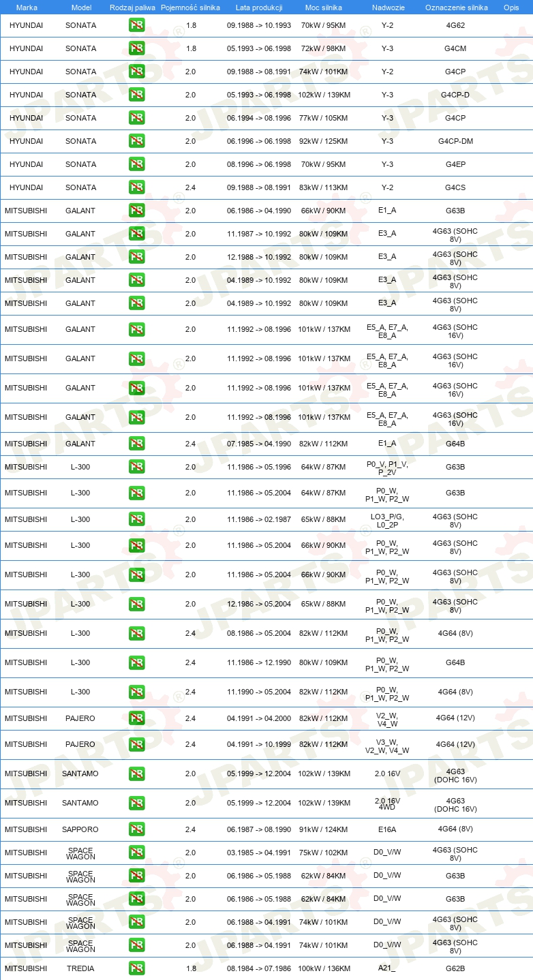Image resolution: width=533 pixels, height=980 pixels.
Task: Click the Lata produkcji column header
Action: tap(259, 7)
